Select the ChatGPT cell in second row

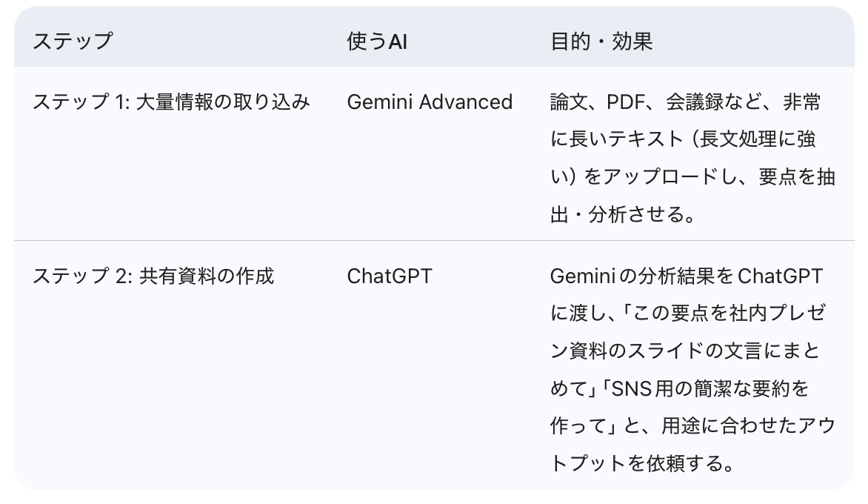[389, 276]
